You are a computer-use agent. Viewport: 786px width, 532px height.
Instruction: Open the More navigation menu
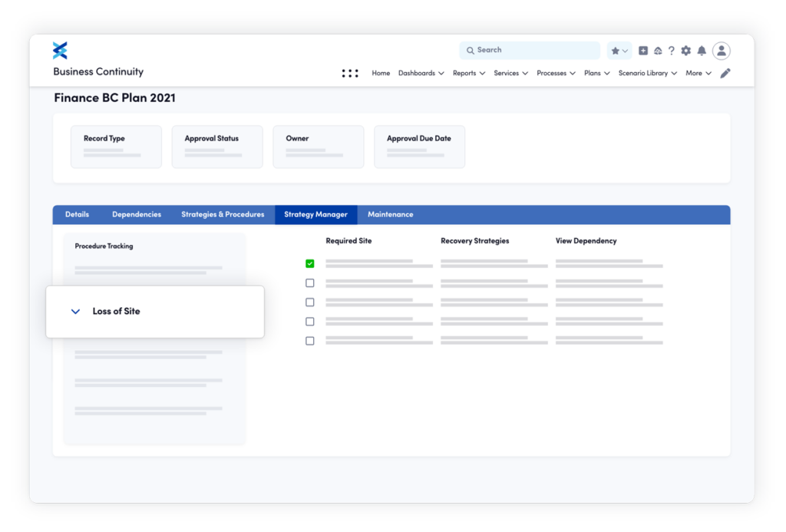pos(697,73)
